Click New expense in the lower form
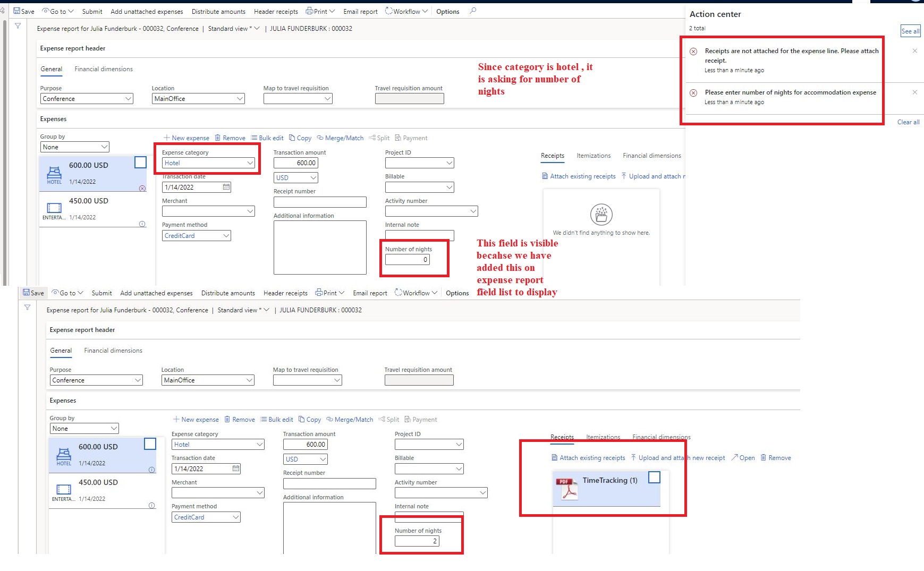924x571 pixels. (x=196, y=420)
